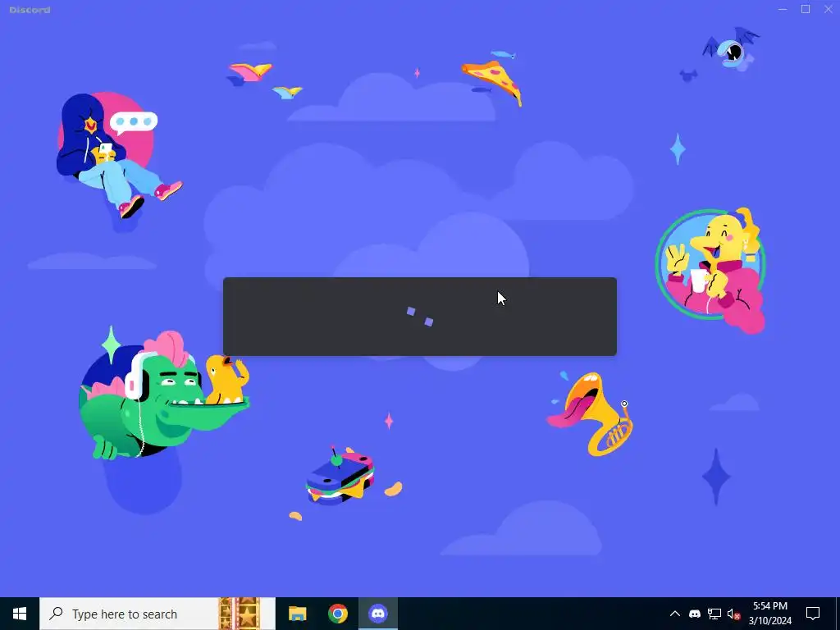Close the Discord window
Viewport: 840px width, 630px height.
coord(829,9)
